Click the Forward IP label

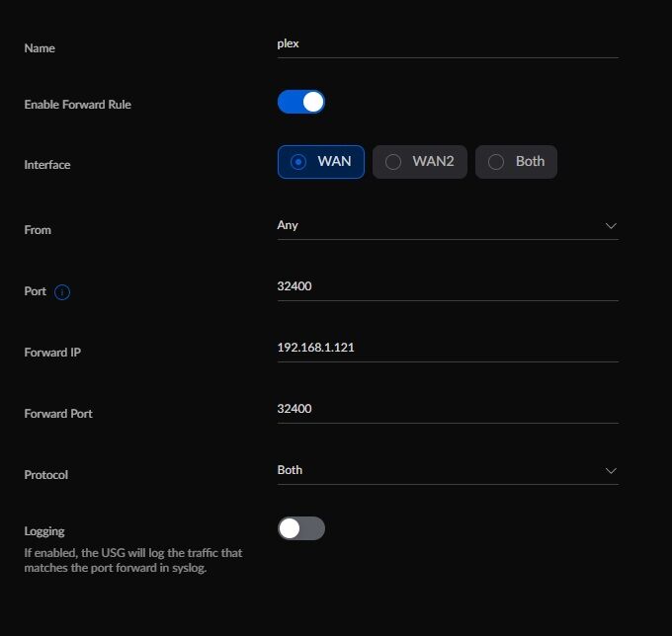(x=52, y=353)
